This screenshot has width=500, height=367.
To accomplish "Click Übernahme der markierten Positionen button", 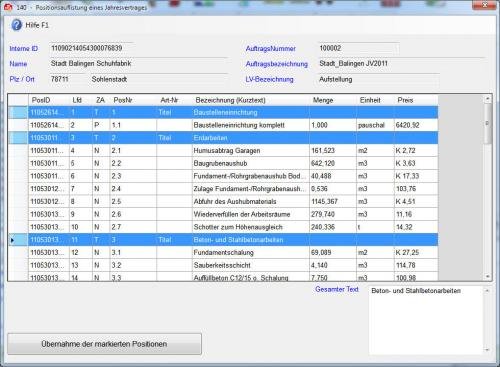I will pos(104,344).
